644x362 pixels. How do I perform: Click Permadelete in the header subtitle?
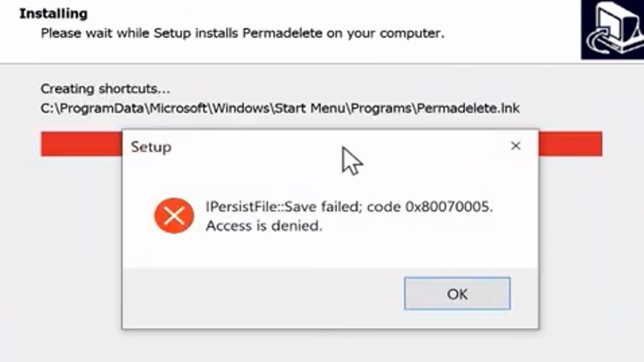tap(282, 34)
